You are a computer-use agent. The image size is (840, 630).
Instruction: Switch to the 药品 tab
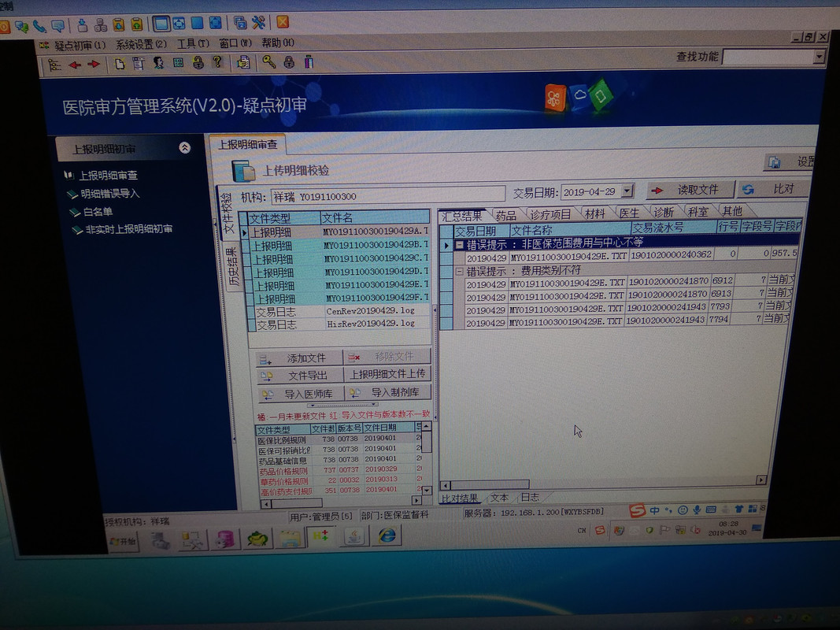coord(505,215)
